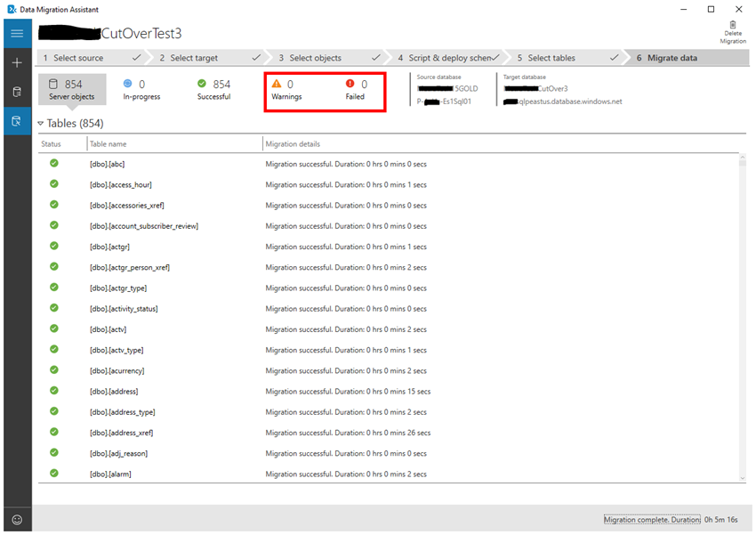Image resolution: width=756 pixels, height=535 pixels.
Task: Select the top database migration icon in sidebar
Action: pyautogui.click(x=16, y=93)
